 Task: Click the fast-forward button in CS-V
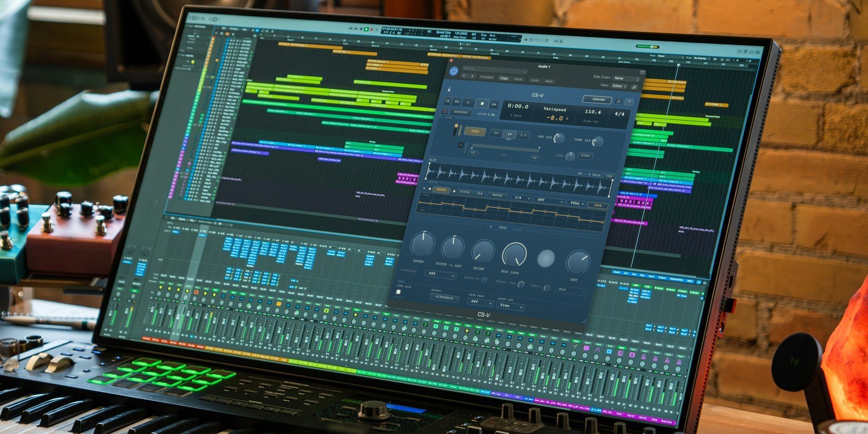pos(494,104)
